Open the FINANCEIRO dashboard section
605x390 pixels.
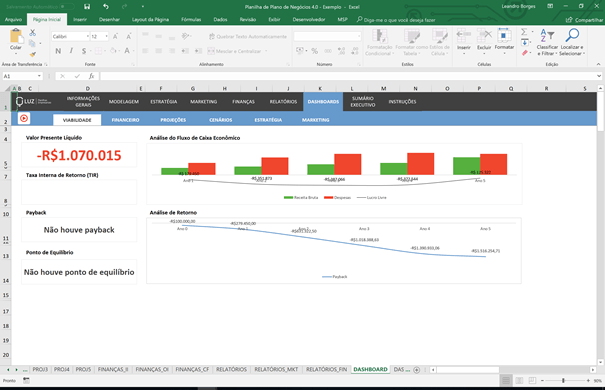(125, 120)
